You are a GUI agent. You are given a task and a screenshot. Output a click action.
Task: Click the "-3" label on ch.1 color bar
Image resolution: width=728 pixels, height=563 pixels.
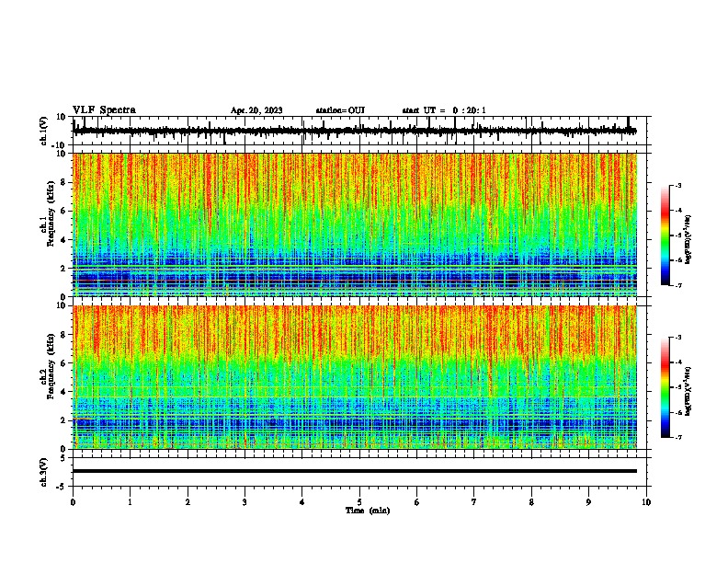click(677, 185)
